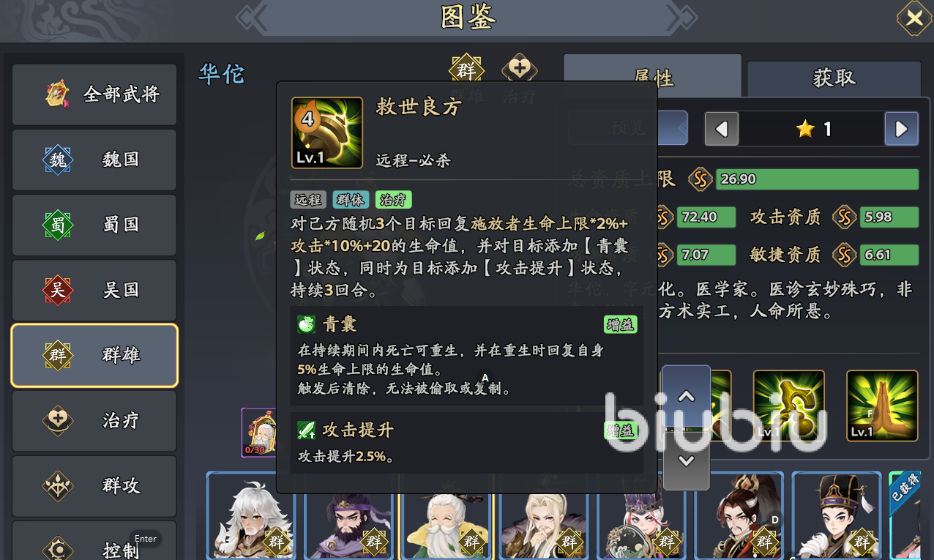Filter heroes by 魏国 faction
934x560 pixels.
point(94,160)
